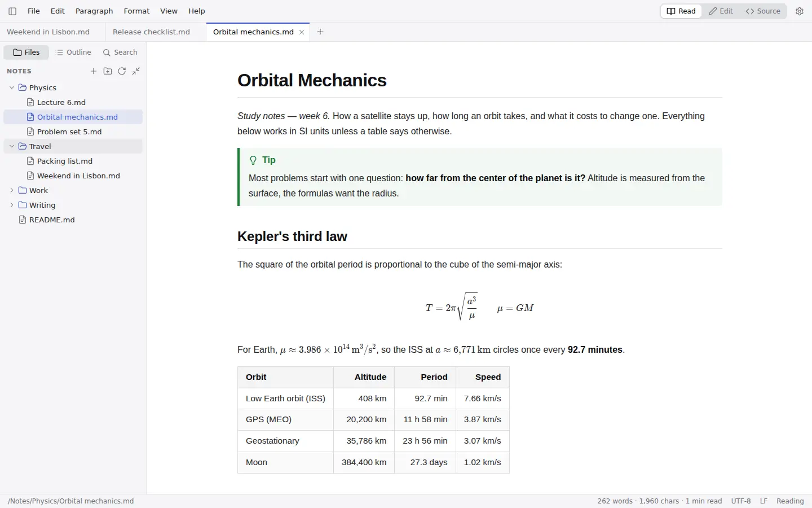The image size is (812, 508).
Task: Click UTF-8 encoding in status bar
Action: coord(741,501)
